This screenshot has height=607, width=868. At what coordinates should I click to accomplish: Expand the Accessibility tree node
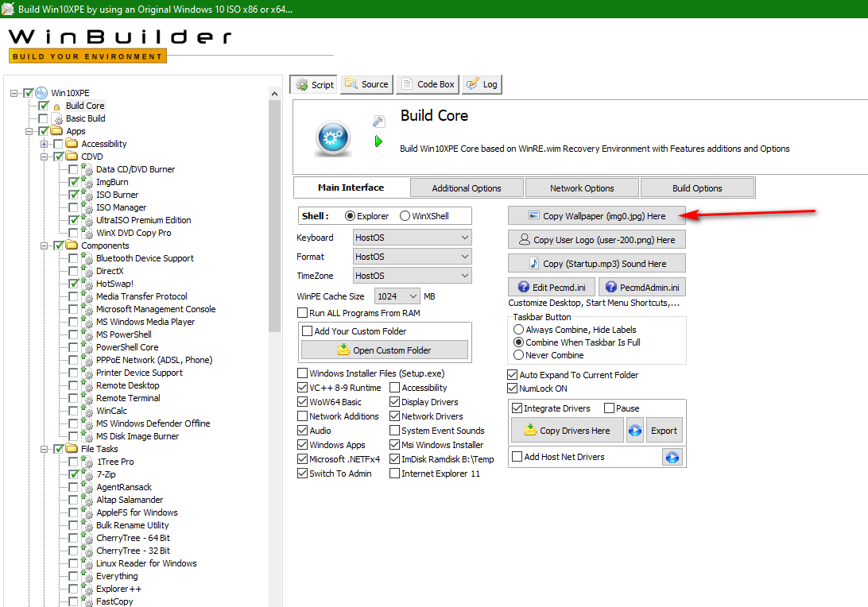click(x=44, y=144)
